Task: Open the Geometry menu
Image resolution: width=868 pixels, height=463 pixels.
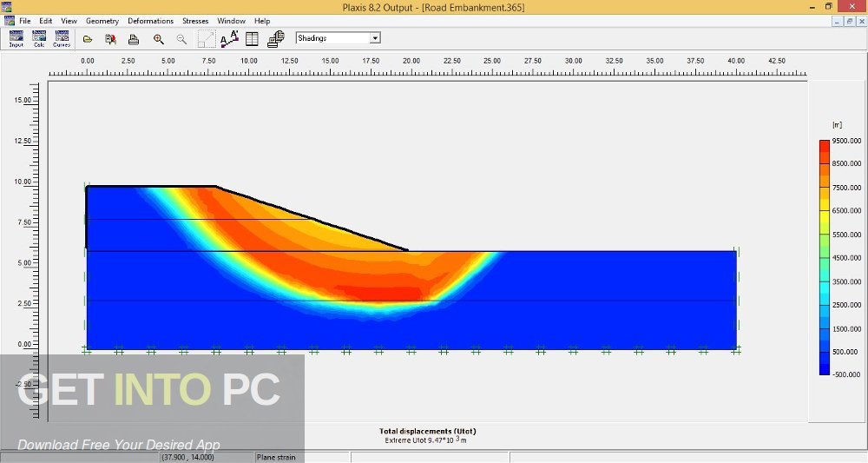Action: (102, 21)
